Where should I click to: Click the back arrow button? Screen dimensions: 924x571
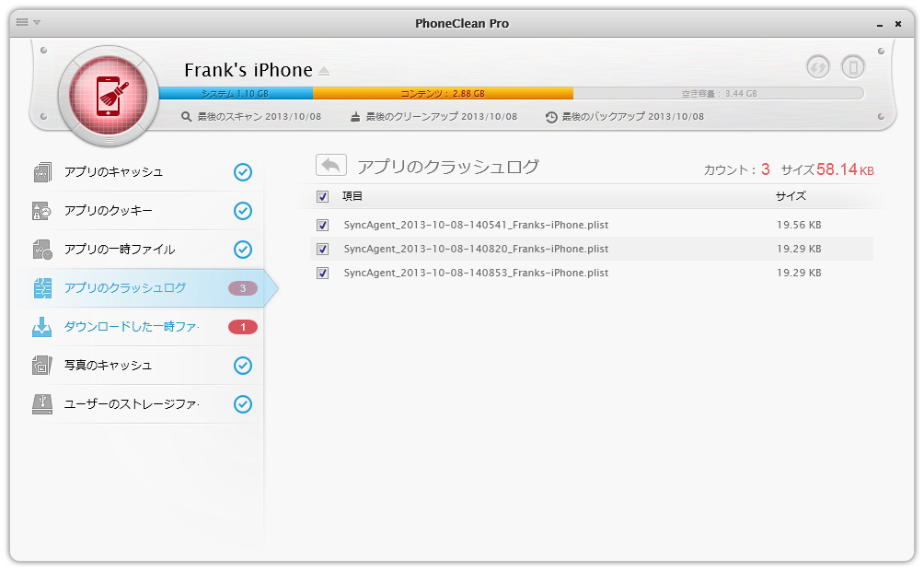click(x=331, y=165)
